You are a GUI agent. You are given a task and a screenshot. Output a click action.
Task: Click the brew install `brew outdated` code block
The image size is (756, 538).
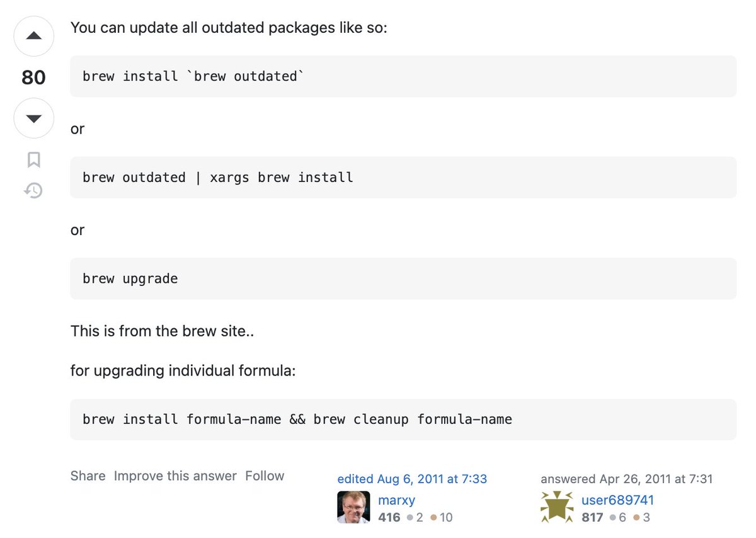click(x=403, y=76)
